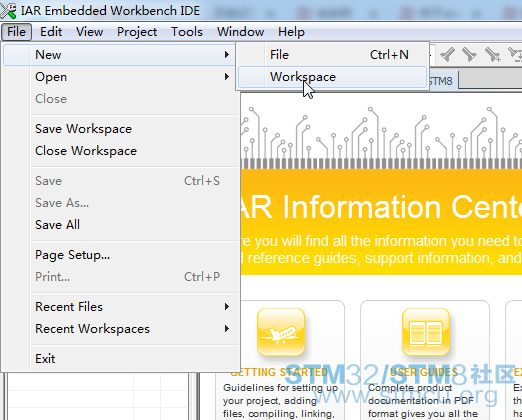Click the greyed Print... menu item
Image resolution: width=522 pixels, height=420 pixels.
(121, 277)
